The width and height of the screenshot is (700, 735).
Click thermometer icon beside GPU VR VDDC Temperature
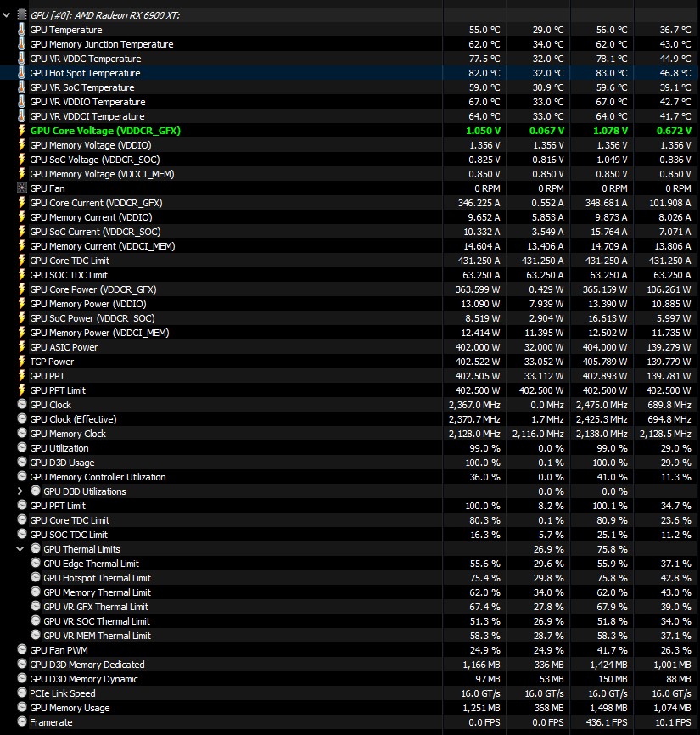(21, 59)
